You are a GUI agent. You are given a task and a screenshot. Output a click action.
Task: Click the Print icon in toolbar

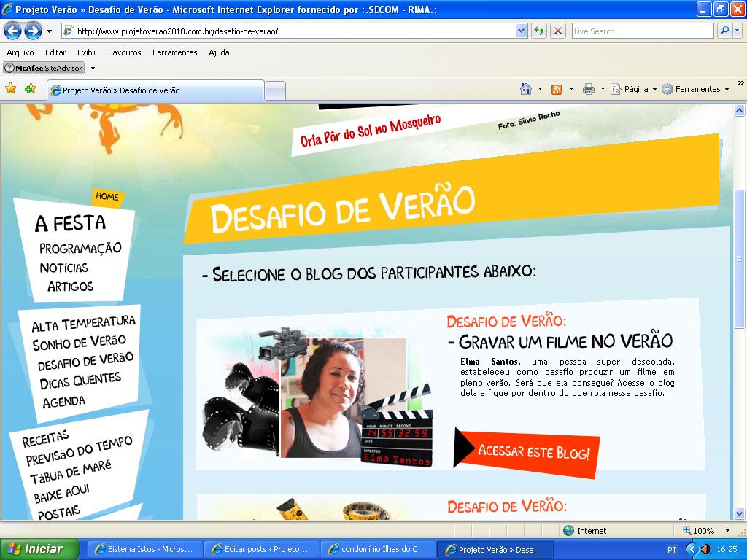589,89
